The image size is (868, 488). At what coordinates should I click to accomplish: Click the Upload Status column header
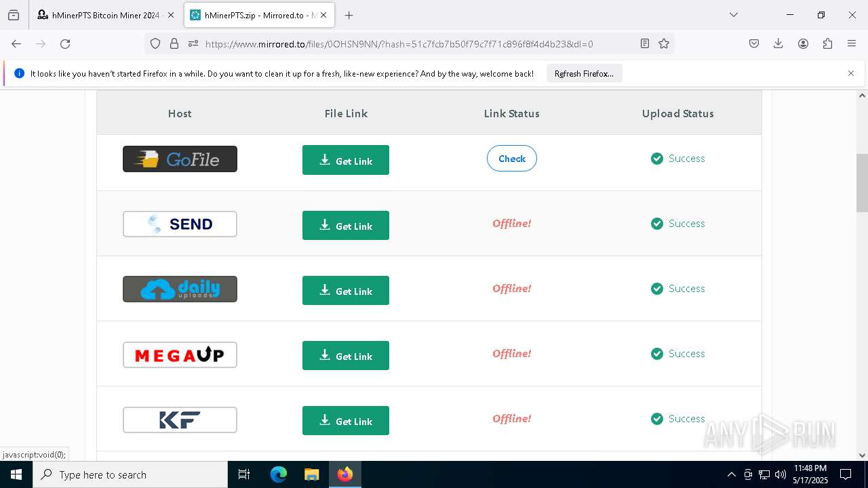pyautogui.click(x=678, y=113)
